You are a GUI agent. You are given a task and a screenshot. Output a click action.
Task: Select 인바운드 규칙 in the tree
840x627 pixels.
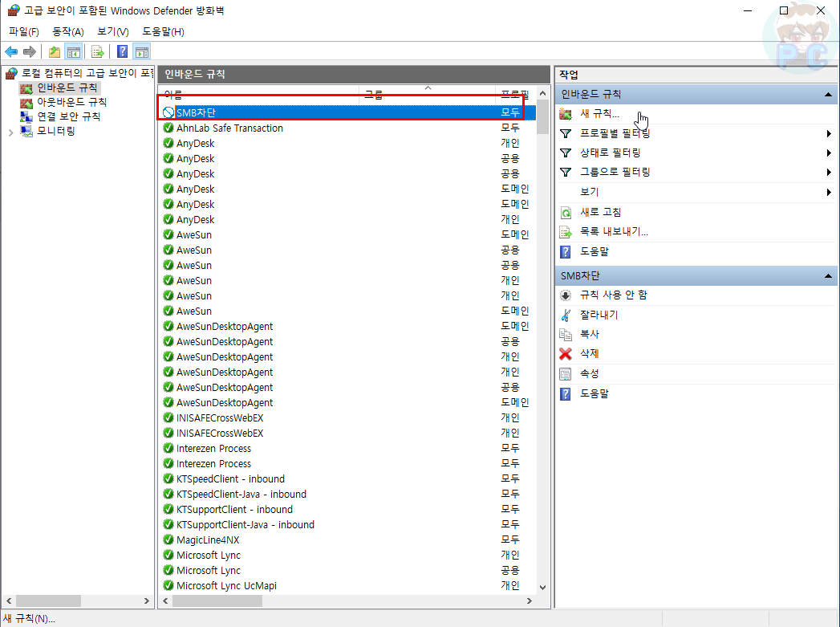[x=67, y=88]
